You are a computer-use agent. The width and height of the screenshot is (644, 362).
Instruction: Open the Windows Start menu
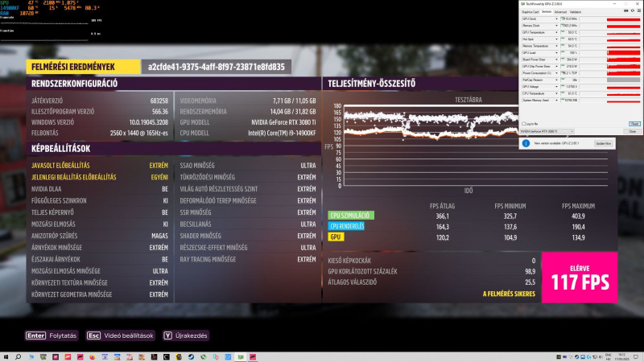(6, 357)
